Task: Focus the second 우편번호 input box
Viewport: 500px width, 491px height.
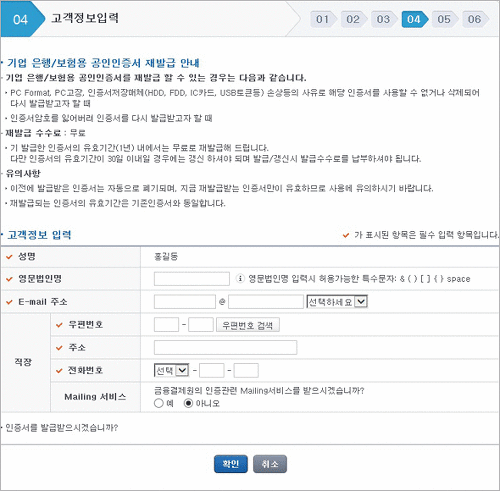Action: (201, 325)
